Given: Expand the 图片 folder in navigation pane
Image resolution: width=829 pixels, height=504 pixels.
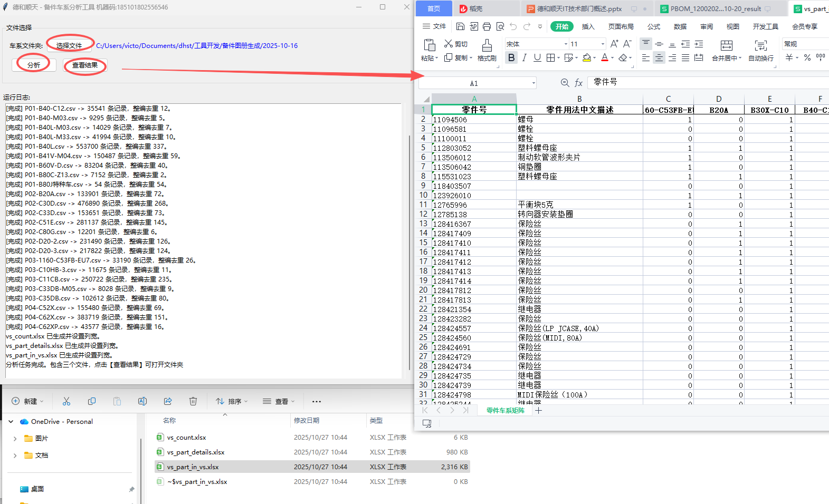Looking at the screenshot, I should point(15,439).
